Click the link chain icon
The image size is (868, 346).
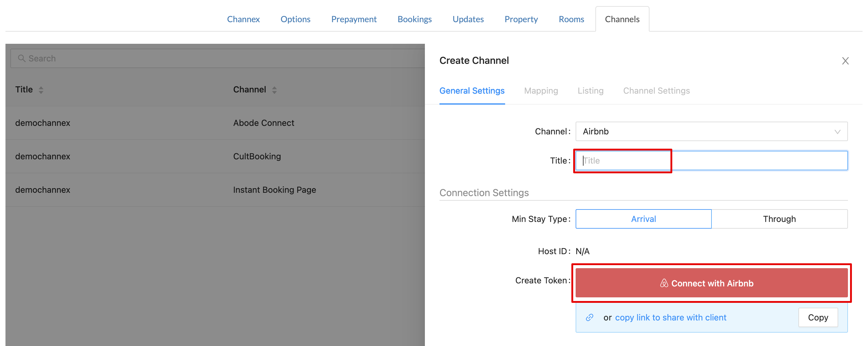(x=589, y=317)
